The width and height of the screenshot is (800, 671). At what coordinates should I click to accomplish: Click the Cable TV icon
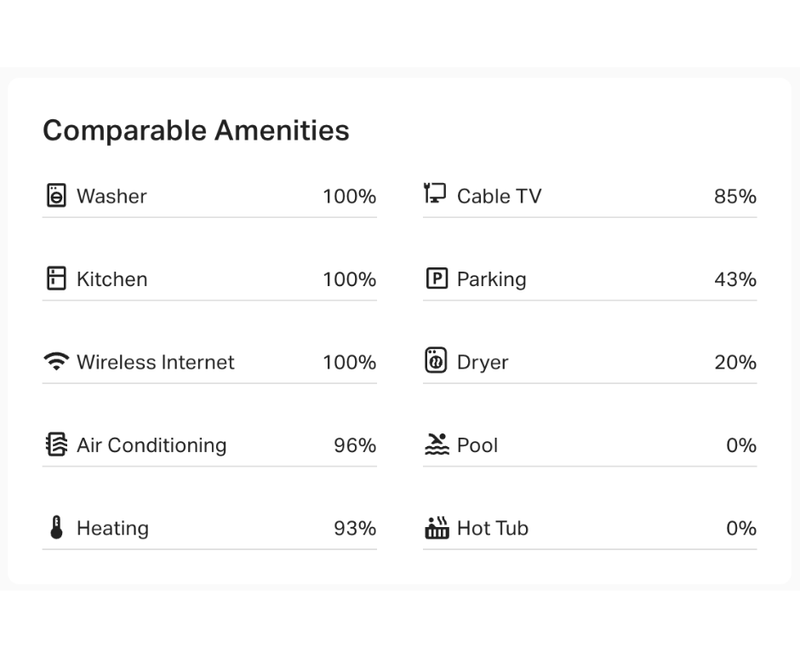tap(435, 195)
